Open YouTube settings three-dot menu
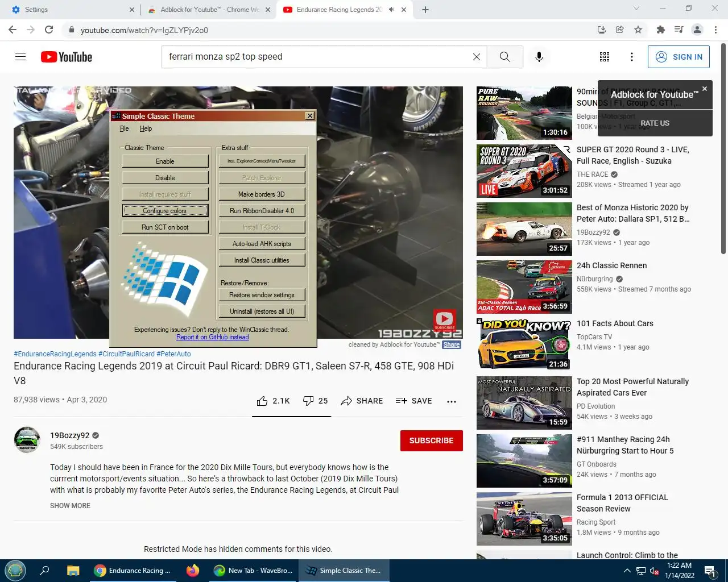 (x=631, y=57)
